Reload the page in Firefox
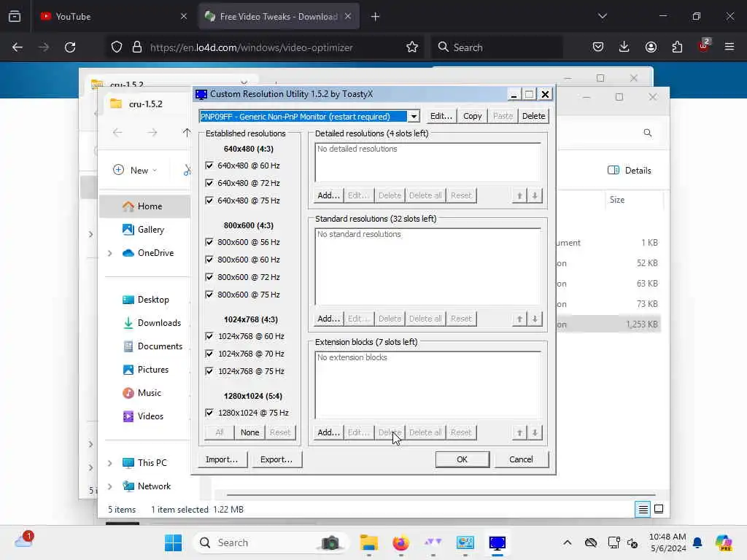The width and height of the screenshot is (747, 560). 70,47
